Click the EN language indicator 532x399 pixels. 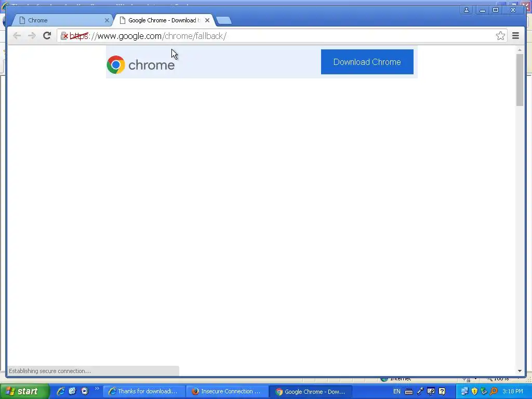click(x=396, y=391)
